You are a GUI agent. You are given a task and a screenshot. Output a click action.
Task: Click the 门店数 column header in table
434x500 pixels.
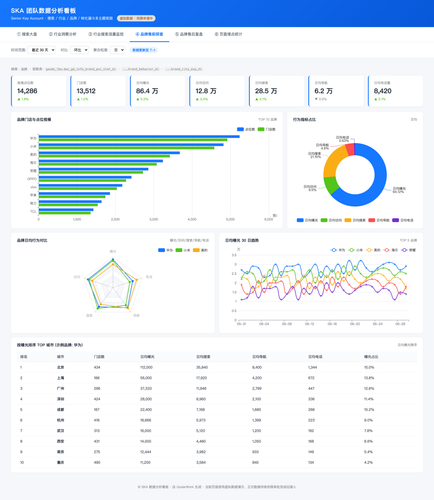click(x=99, y=357)
